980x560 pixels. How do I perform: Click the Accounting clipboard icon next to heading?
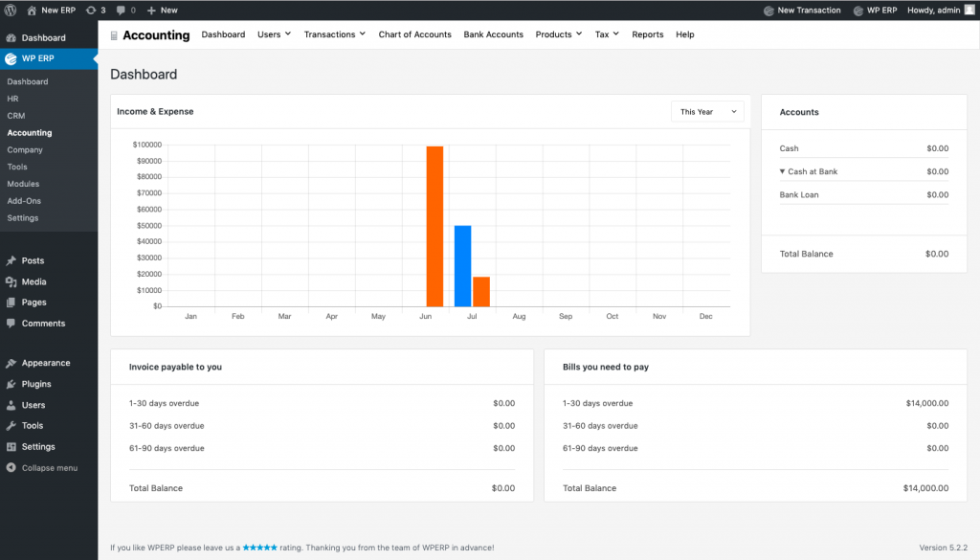112,34
